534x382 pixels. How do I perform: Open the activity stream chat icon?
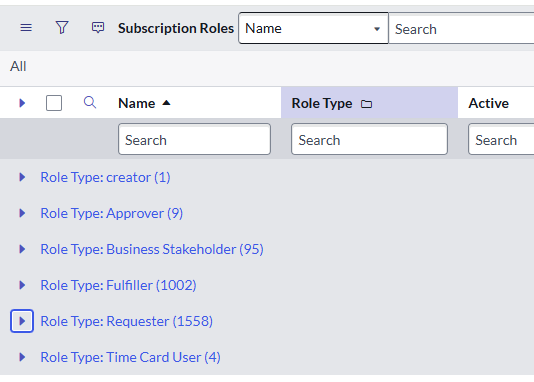[98, 28]
